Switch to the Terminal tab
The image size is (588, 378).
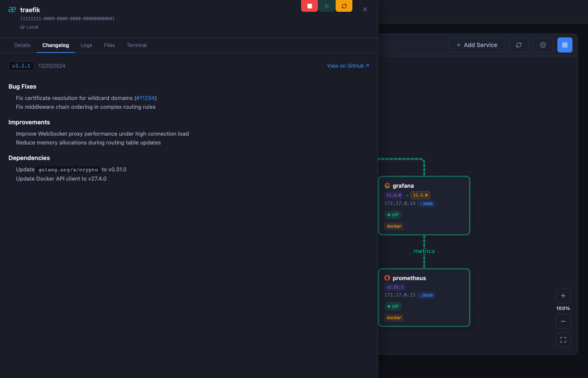pos(137,45)
